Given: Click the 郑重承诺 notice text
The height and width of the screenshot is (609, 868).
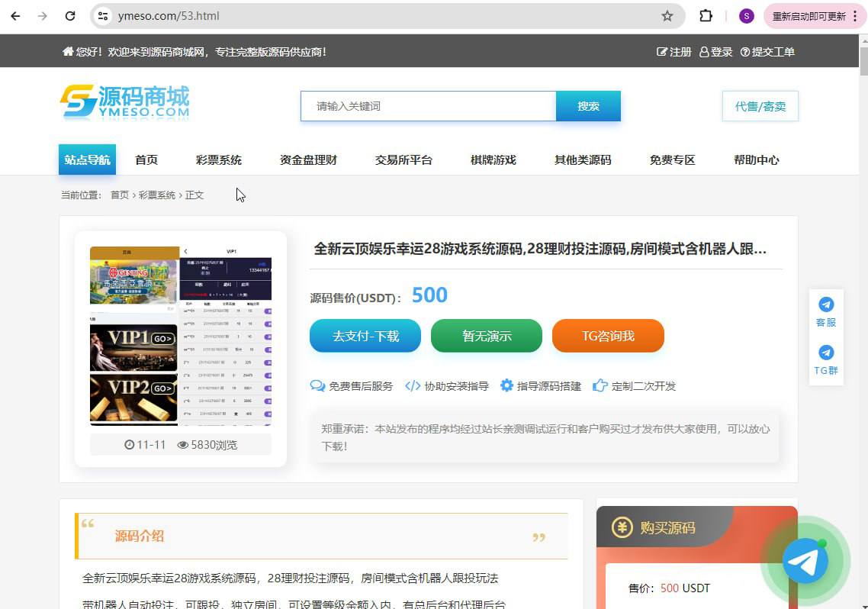Looking at the screenshot, I should [x=545, y=437].
